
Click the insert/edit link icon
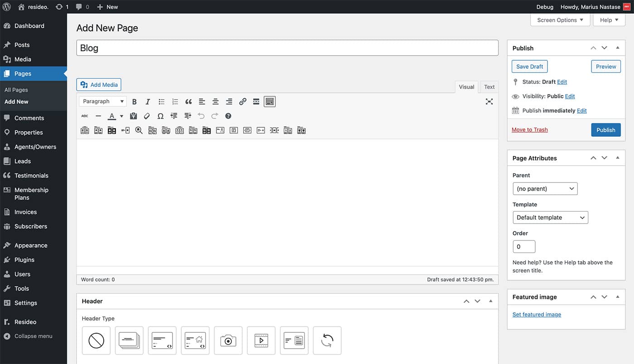pyautogui.click(x=243, y=102)
